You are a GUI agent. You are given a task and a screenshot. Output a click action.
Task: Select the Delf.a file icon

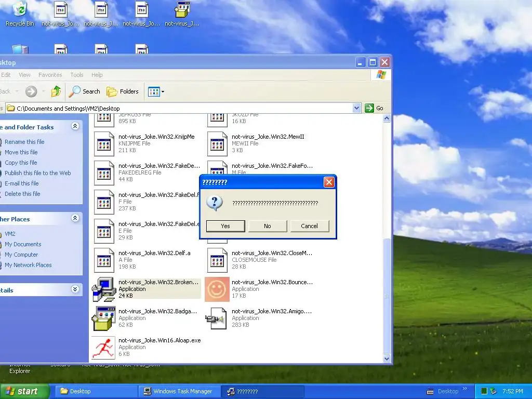coord(104,261)
